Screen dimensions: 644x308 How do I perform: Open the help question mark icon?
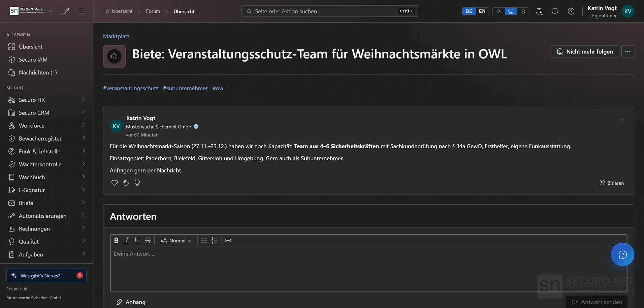pos(571,11)
